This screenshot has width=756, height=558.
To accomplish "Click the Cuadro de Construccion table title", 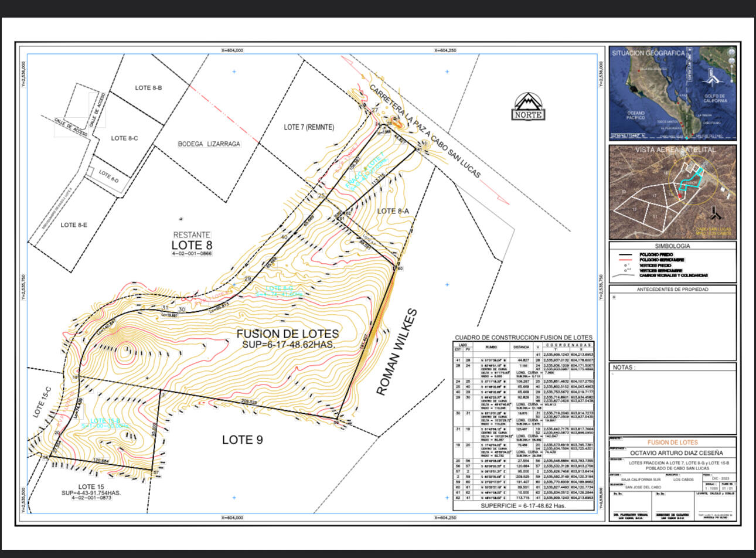I will pyautogui.click(x=523, y=338).
